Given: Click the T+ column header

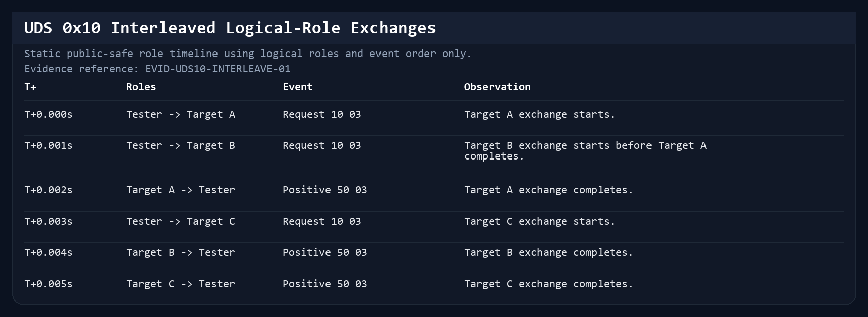Looking at the screenshot, I should (30, 87).
